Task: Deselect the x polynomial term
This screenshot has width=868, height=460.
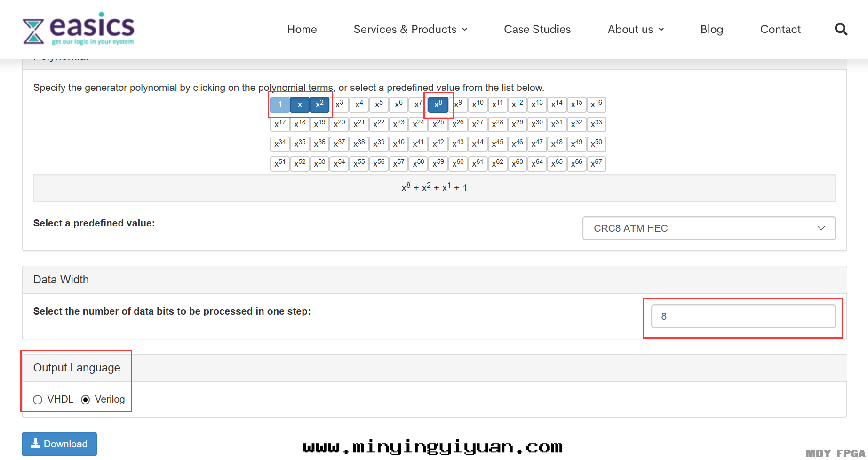Action: (x=300, y=105)
